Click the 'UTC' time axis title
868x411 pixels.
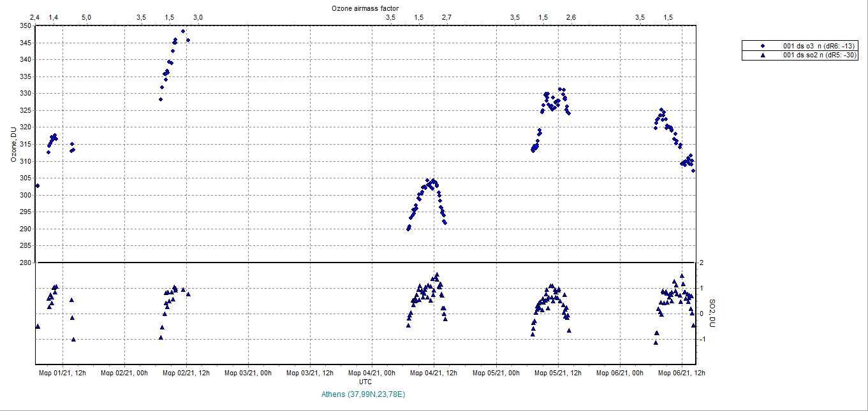[x=365, y=382]
